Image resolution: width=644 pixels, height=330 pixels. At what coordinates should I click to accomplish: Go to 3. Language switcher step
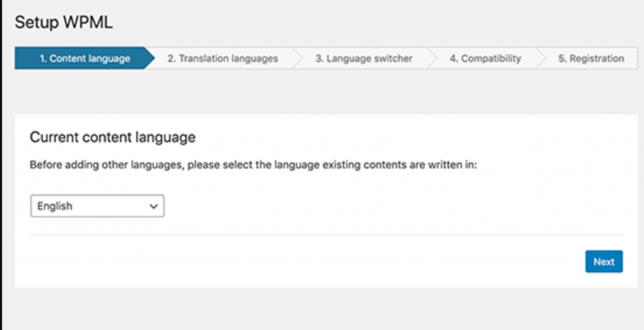coord(364,58)
